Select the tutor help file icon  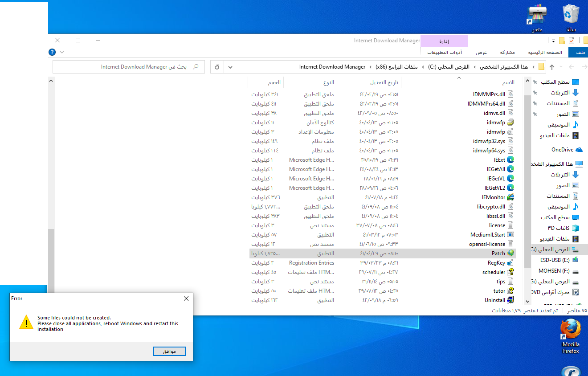coord(510,291)
